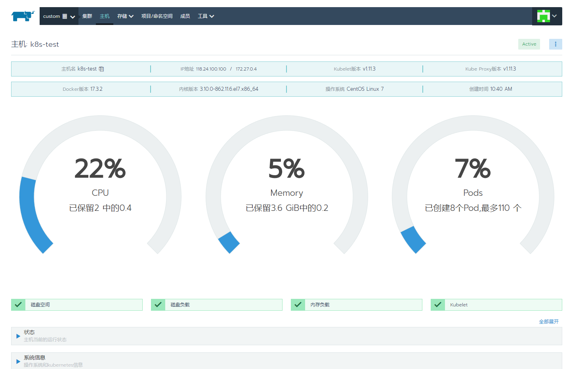Click the 创建时间 10:40 AM value
Screen dimensions: 588x369
point(501,89)
